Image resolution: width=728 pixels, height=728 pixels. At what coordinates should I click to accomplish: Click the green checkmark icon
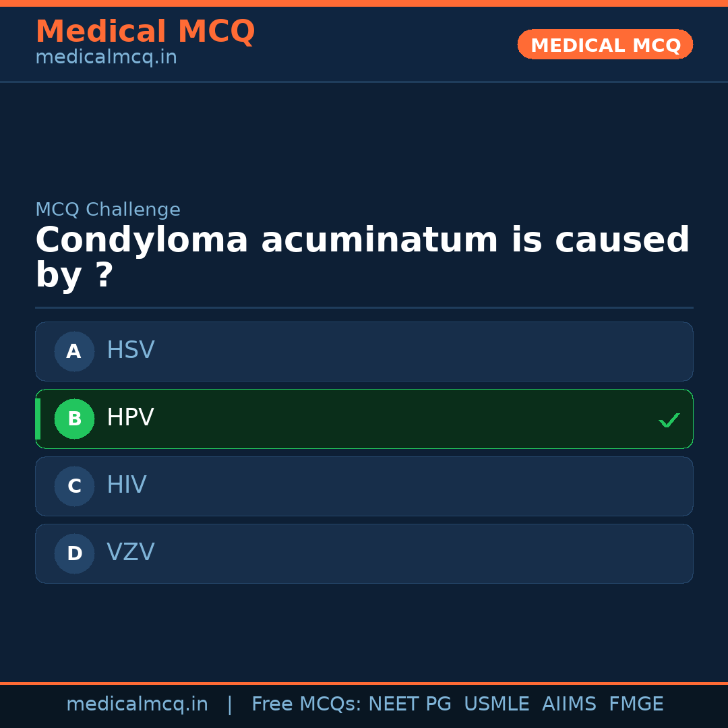point(669,421)
